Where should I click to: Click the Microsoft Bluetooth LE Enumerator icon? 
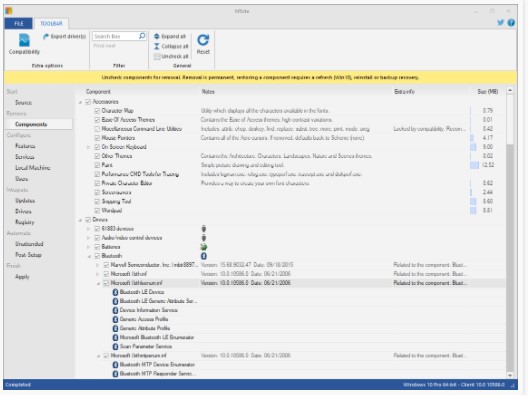115,337
